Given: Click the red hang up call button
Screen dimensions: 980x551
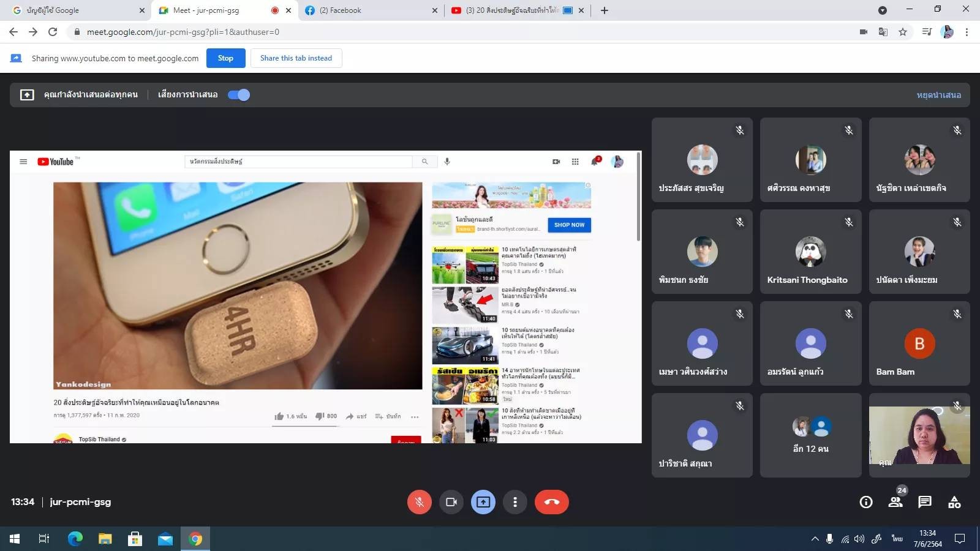Looking at the screenshot, I should [x=551, y=502].
